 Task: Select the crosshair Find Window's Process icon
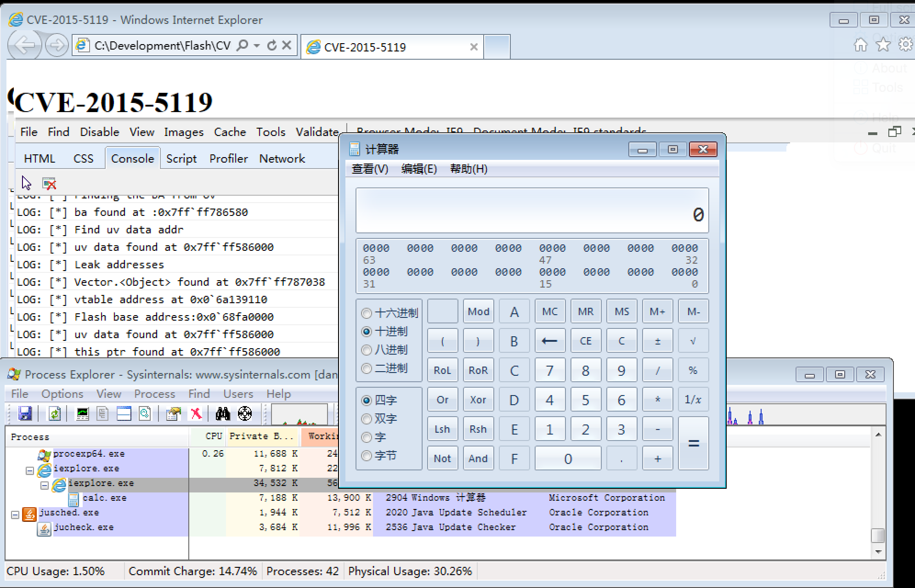click(245, 413)
